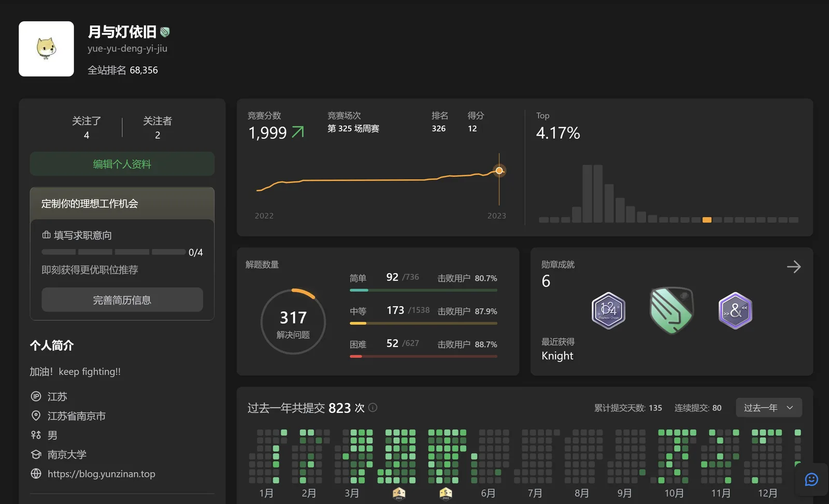Click the IP location icon next to 江苏

tap(36, 396)
